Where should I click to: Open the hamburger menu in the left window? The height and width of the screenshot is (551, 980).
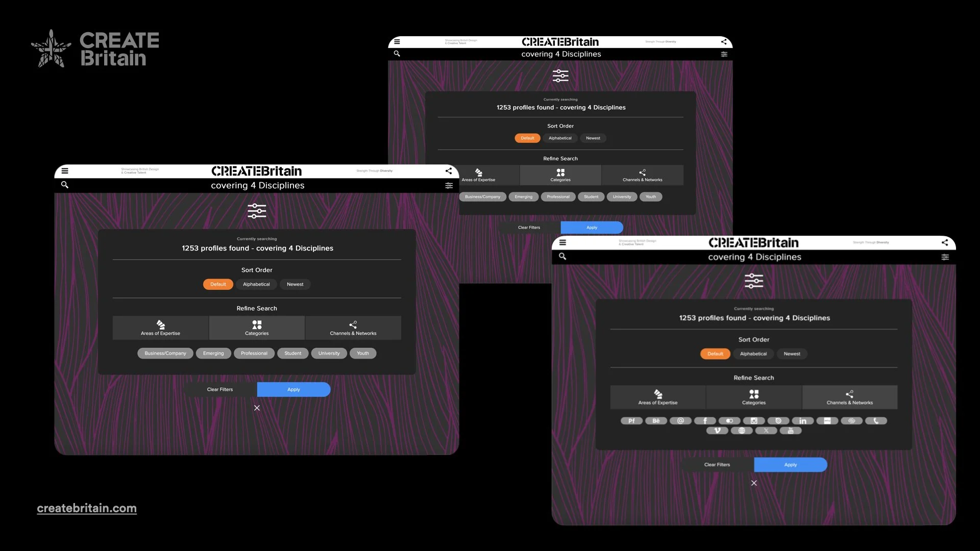click(x=65, y=171)
